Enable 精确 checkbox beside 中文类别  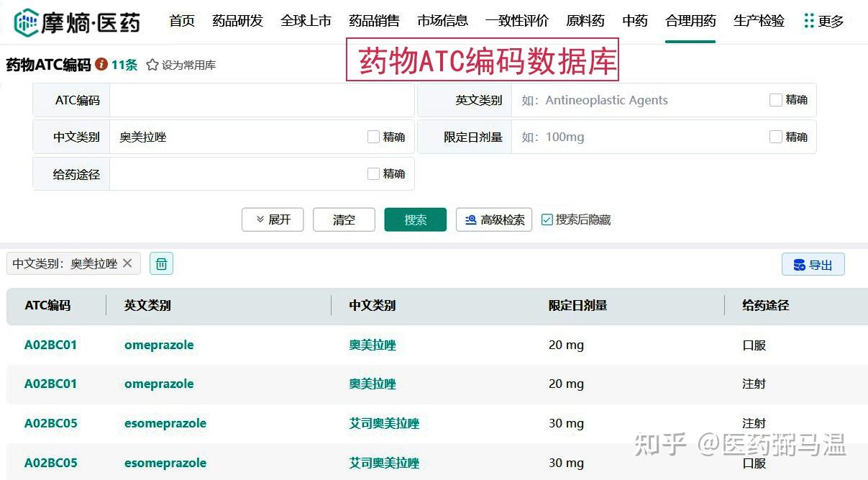coord(373,137)
